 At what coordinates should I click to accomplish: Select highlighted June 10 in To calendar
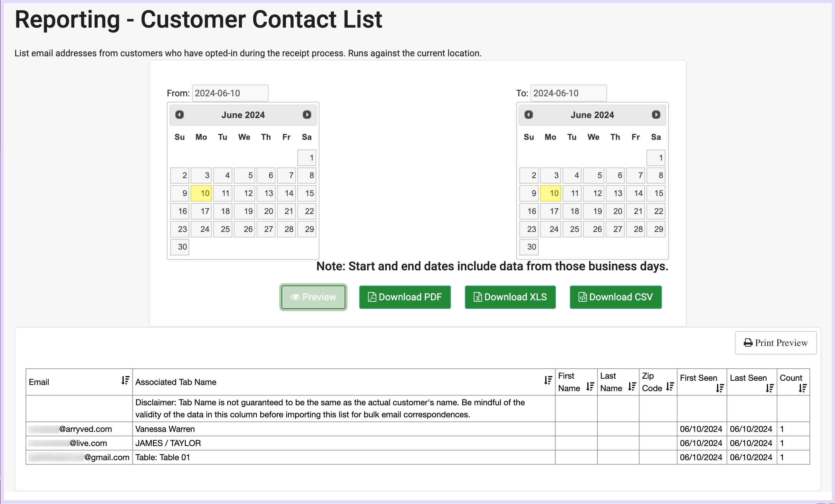(x=550, y=193)
